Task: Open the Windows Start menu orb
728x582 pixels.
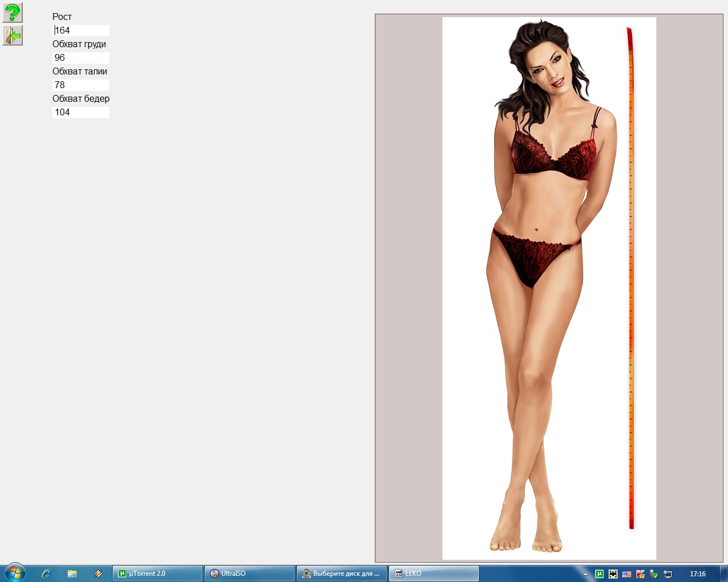Action: tap(15, 573)
